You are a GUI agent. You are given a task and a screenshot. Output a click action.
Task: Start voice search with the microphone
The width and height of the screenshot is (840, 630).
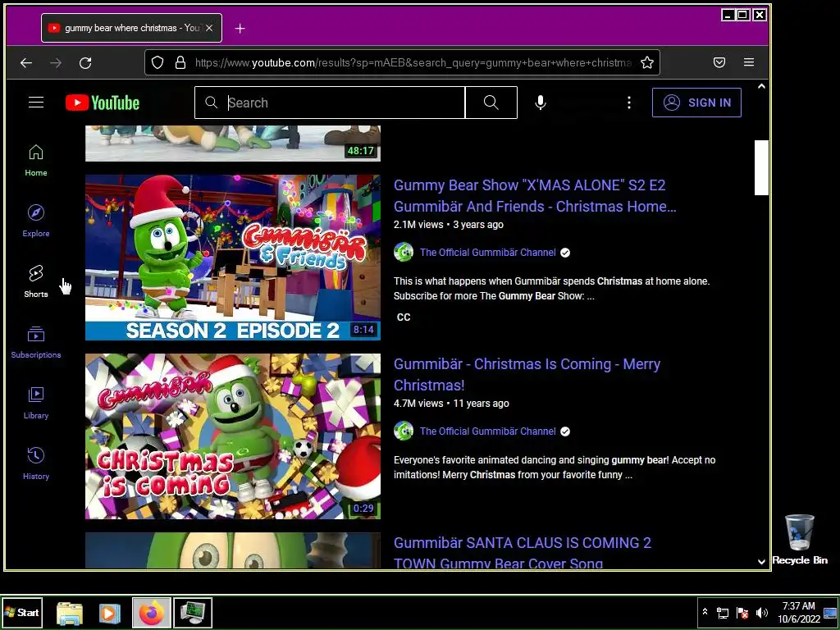coord(541,103)
